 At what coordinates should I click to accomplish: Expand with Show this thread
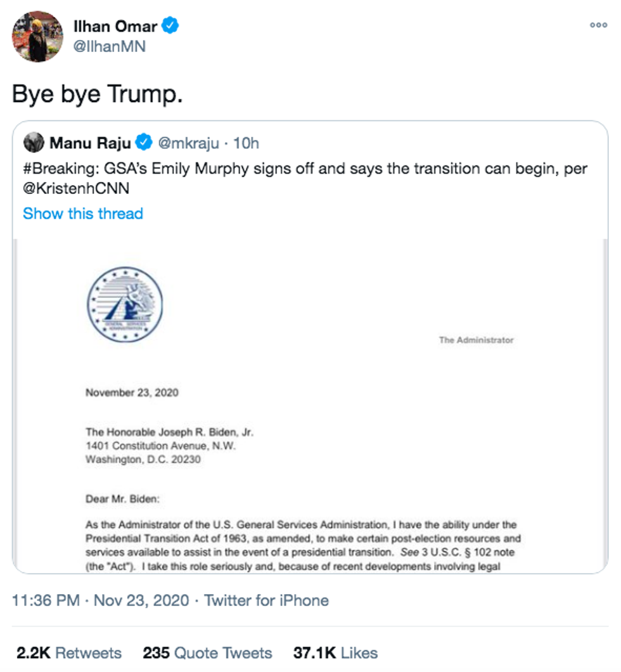(x=83, y=214)
